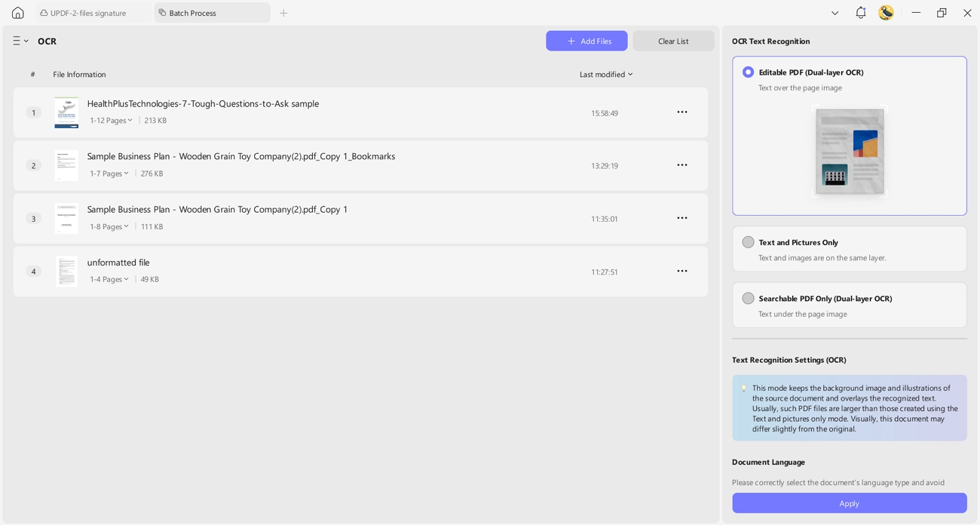Select HealthPlusTechnologies file thumbnail
The image size is (980, 525).
(66, 112)
